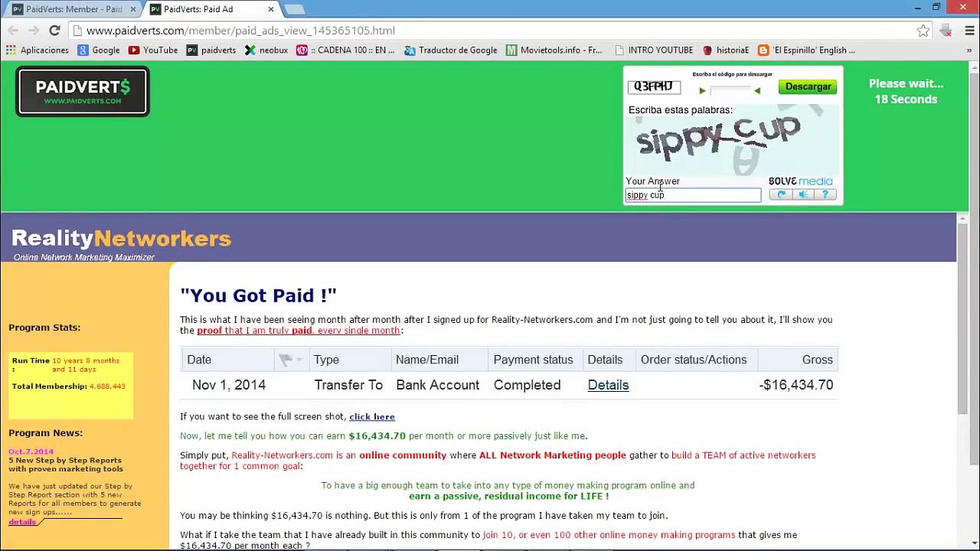Image resolution: width=980 pixels, height=551 pixels.
Task: Click the green Descargar button
Action: (x=808, y=86)
